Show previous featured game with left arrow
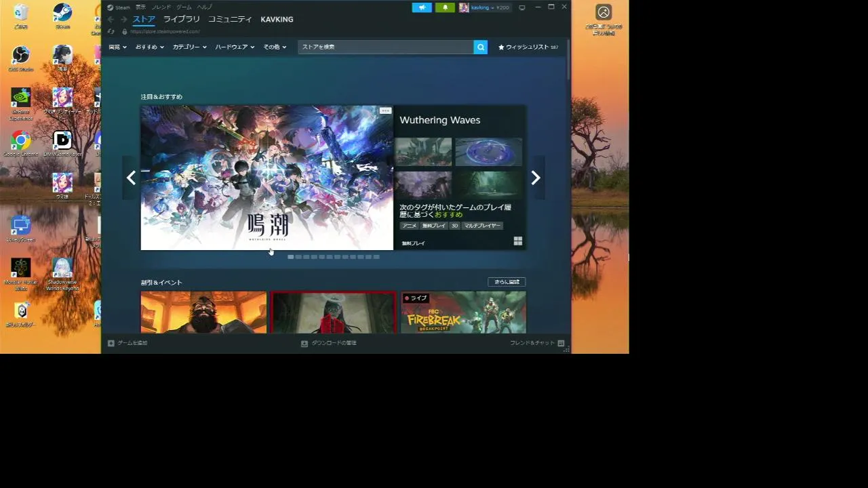 (131, 178)
